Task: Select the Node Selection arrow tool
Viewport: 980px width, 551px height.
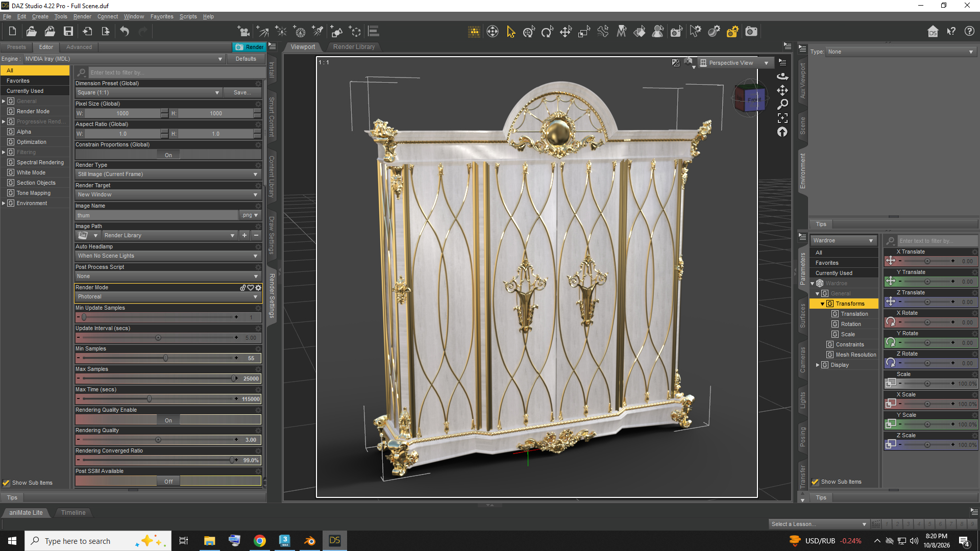Action: [510, 32]
